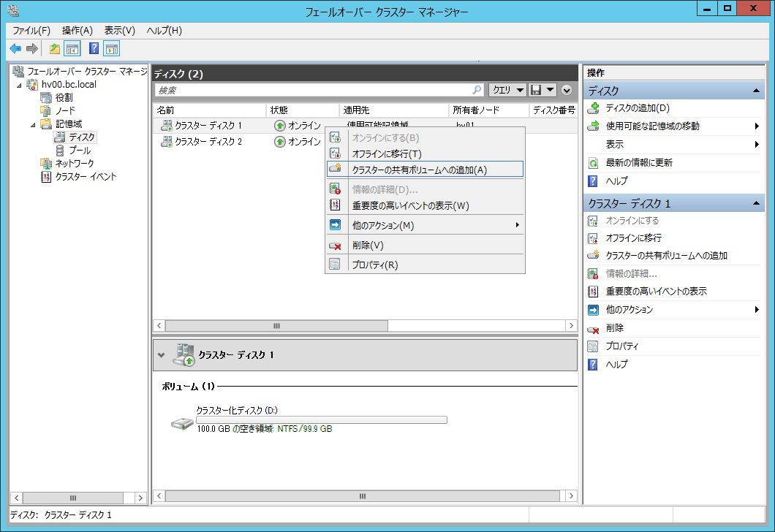This screenshot has height=532, width=775.
Task: Click the 削除 red X icon in actions pane
Action: tap(593, 329)
